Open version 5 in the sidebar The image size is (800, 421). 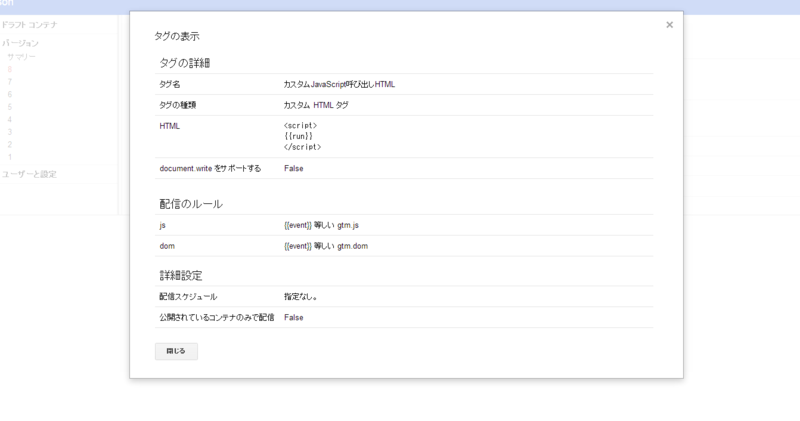pos(10,107)
